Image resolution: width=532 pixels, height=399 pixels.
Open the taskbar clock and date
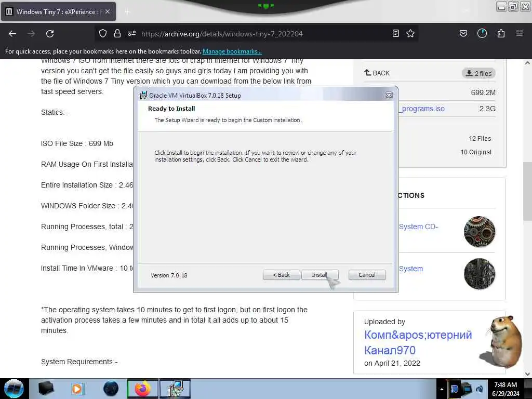coord(506,389)
